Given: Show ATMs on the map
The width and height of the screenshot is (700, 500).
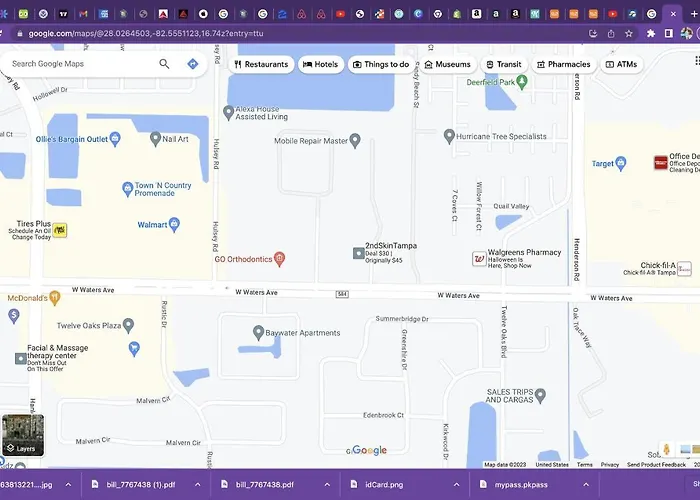Looking at the screenshot, I should 621,64.
